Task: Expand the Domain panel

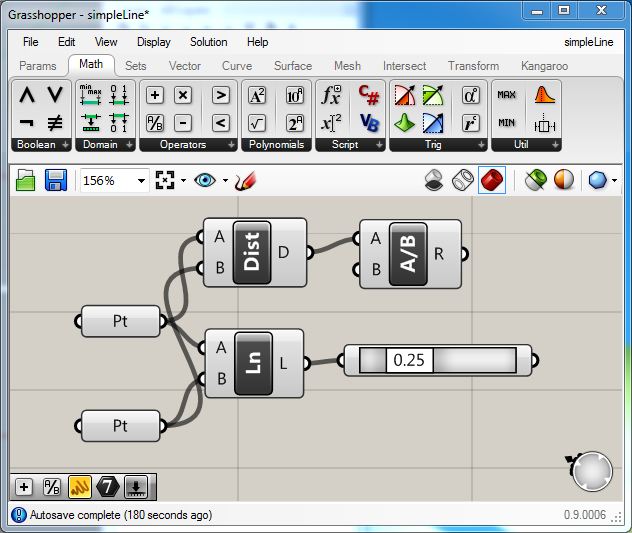Action: tap(129, 144)
